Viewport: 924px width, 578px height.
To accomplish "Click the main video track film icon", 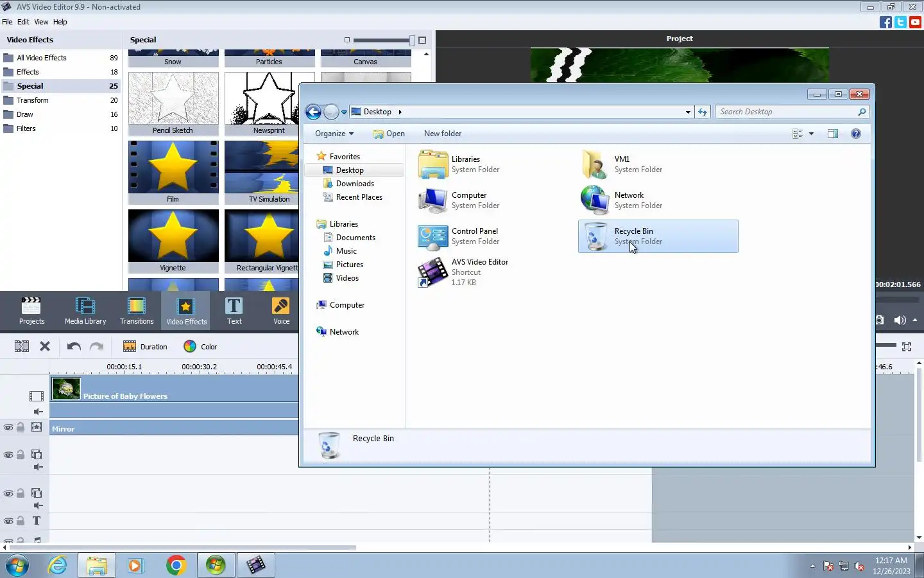I will point(37,396).
